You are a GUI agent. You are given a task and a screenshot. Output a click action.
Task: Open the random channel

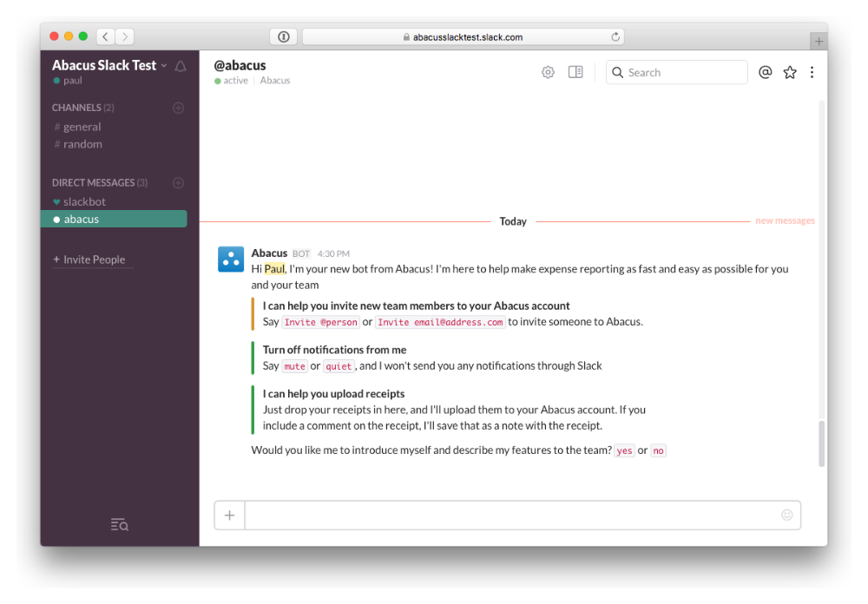click(82, 144)
